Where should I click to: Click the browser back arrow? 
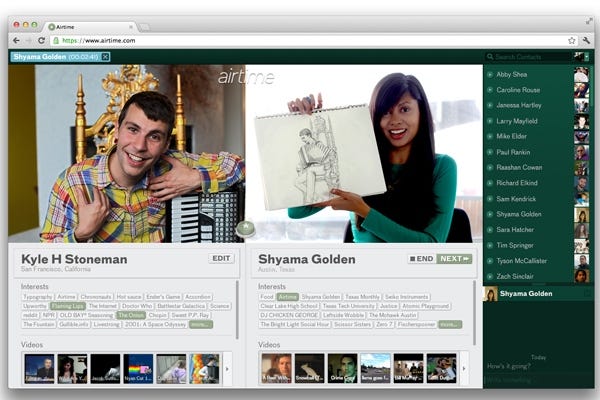(x=16, y=40)
